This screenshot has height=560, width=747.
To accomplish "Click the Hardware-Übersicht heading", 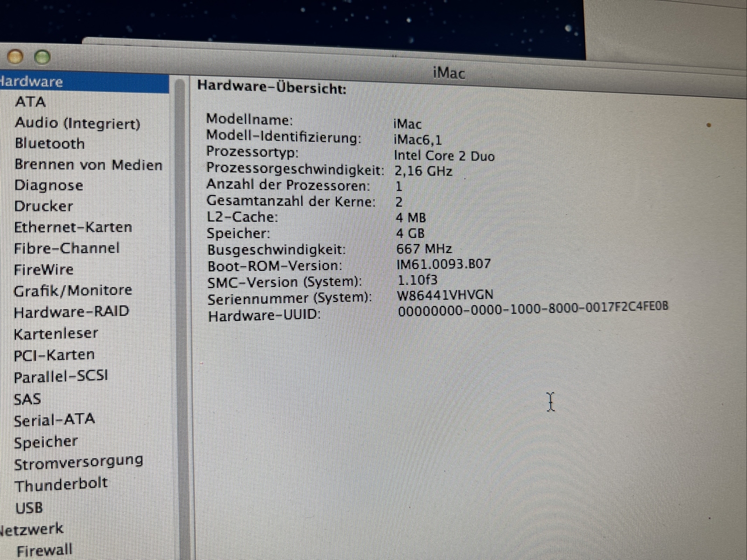I will point(272,87).
